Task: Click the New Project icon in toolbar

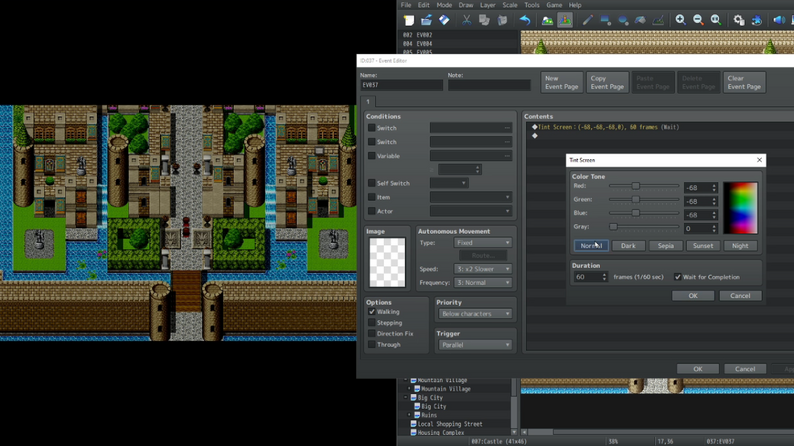Action: pyautogui.click(x=409, y=20)
